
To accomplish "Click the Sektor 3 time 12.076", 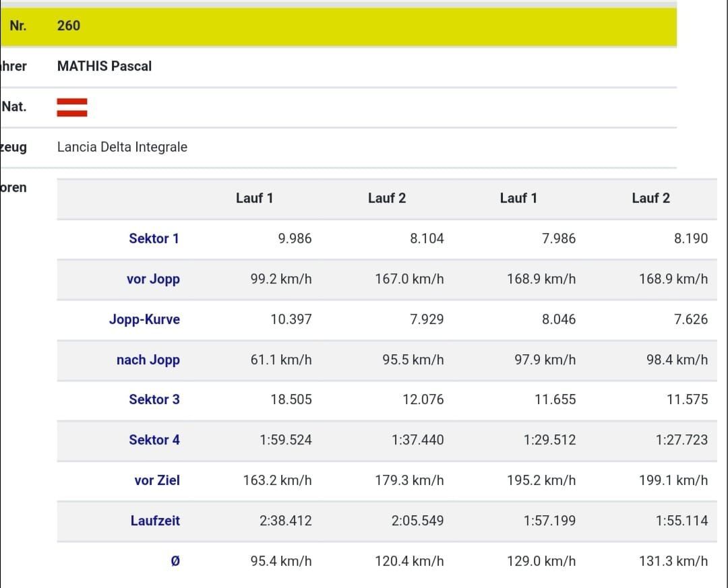I will [423, 399].
